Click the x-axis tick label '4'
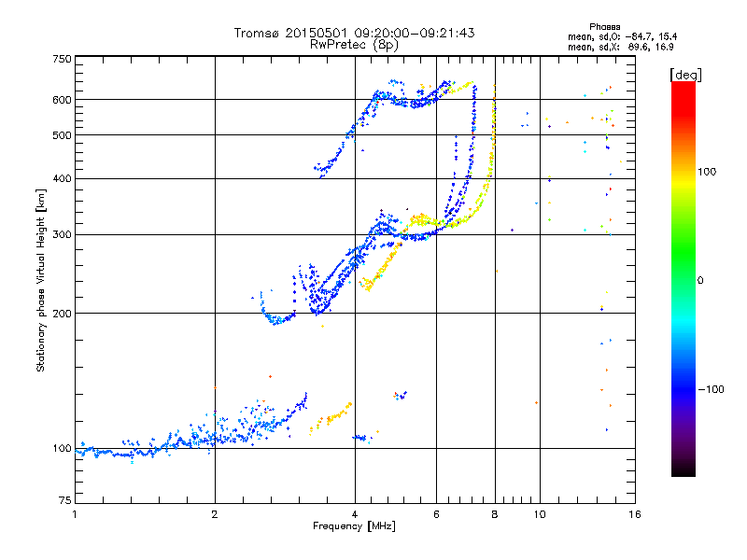Screen dimensions: 747x560 [355, 514]
